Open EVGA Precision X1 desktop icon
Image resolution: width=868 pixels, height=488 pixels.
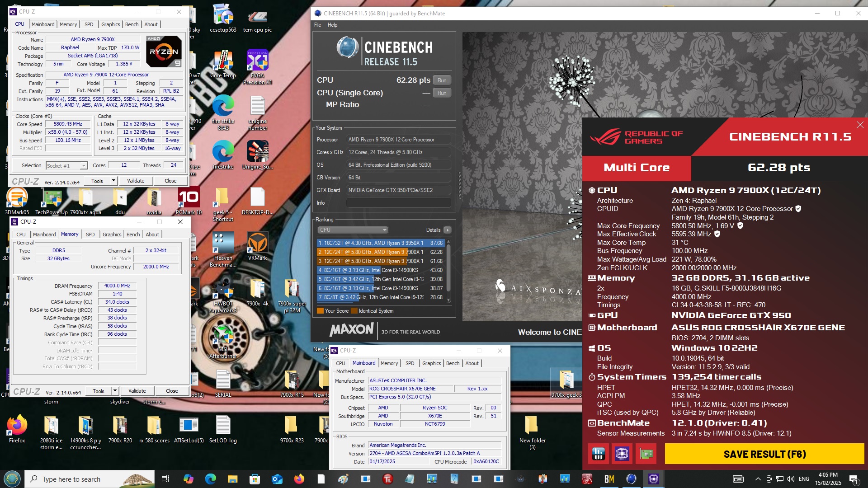click(x=257, y=67)
